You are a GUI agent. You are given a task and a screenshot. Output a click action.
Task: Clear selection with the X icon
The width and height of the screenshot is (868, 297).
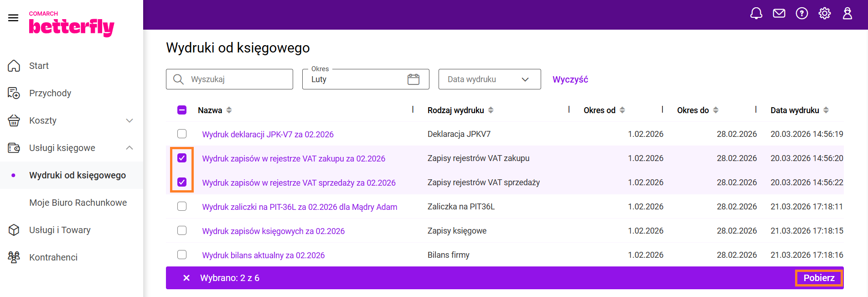[x=186, y=278]
